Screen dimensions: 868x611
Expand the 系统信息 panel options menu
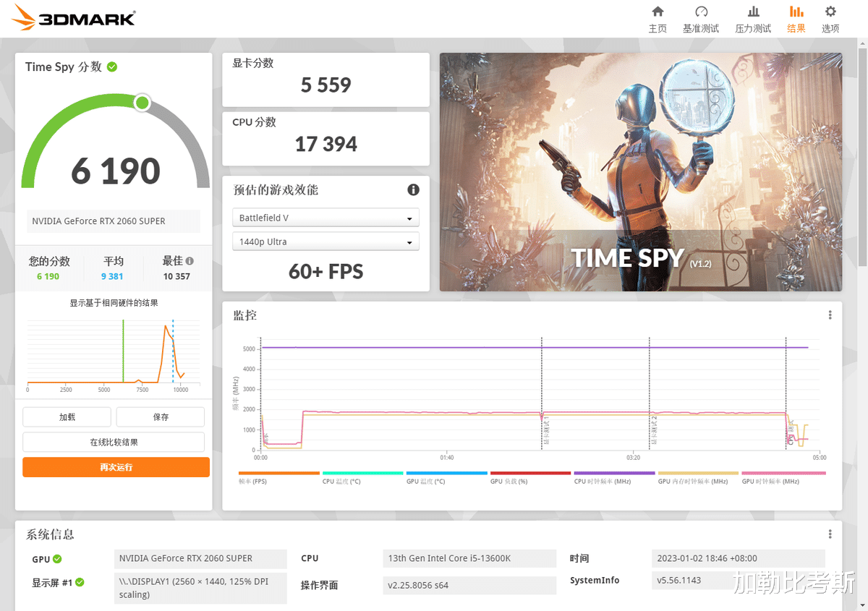(830, 534)
